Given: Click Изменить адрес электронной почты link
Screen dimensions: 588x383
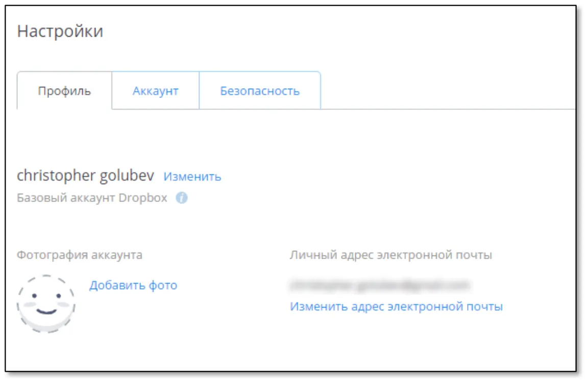Looking at the screenshot, I should click(x=397, y=307).
